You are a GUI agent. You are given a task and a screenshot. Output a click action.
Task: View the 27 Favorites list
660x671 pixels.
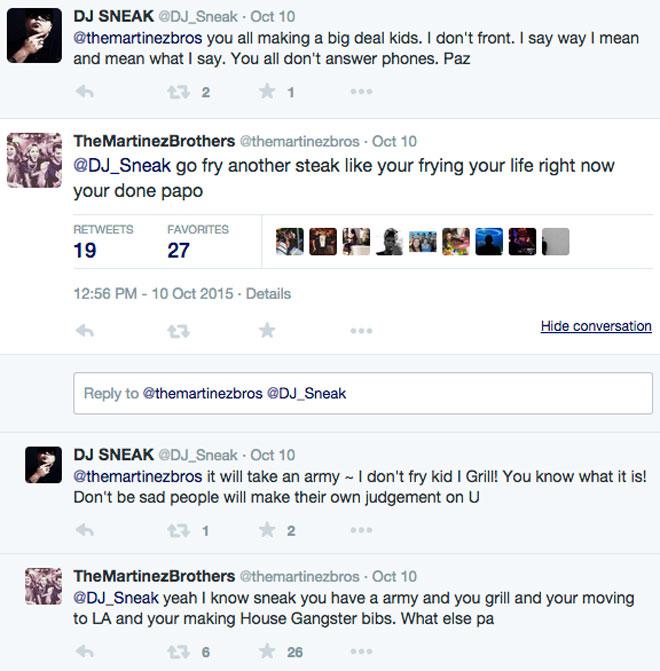click(x=178, y=250)
